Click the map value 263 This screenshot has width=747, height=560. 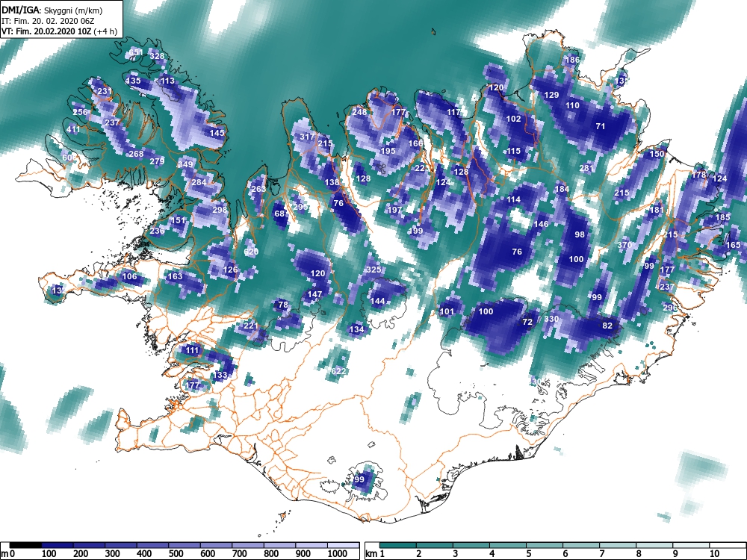coord(258,189)
